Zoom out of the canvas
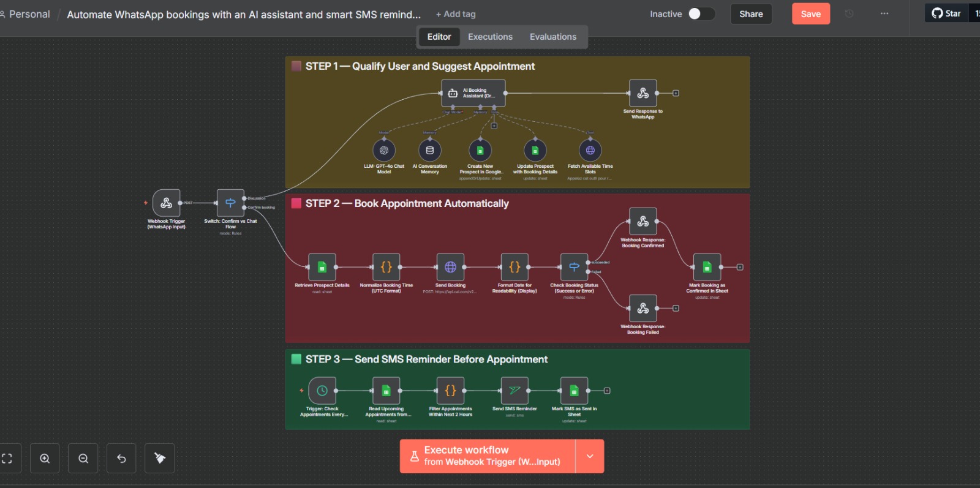Screen dimensions: 980x488 (83, 459)
